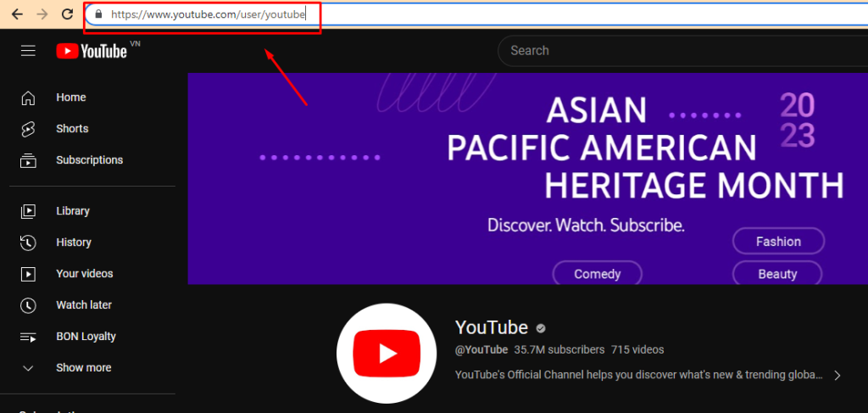Click the Watch later clock icon
Image resolution: width=868 pixels, height=413 pixels.
pos(28,305)
